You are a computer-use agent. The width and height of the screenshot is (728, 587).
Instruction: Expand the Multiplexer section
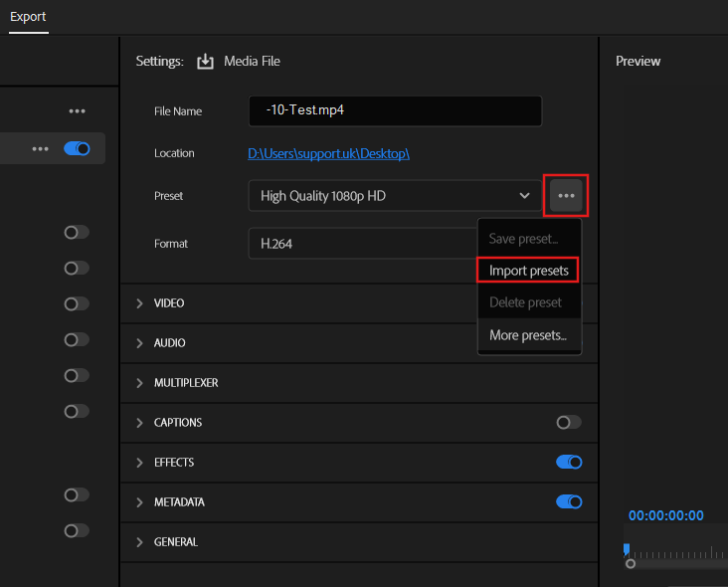click(185, 383)
